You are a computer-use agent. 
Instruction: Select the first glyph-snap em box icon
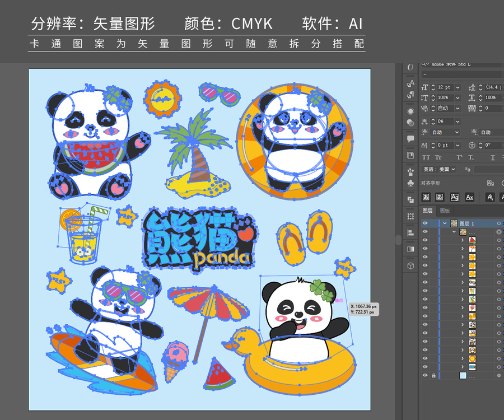(x=426, y=197)
